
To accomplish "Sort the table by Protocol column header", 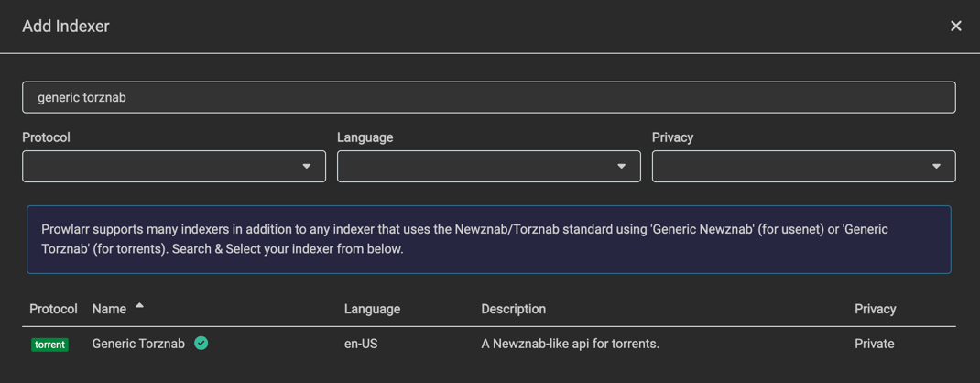I will [x=53, y=309].
